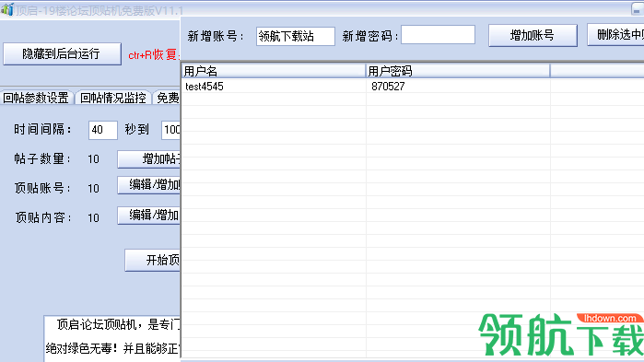Select the test4545 username cell
This screenshot has width=644, height=362.
[273, 87]
